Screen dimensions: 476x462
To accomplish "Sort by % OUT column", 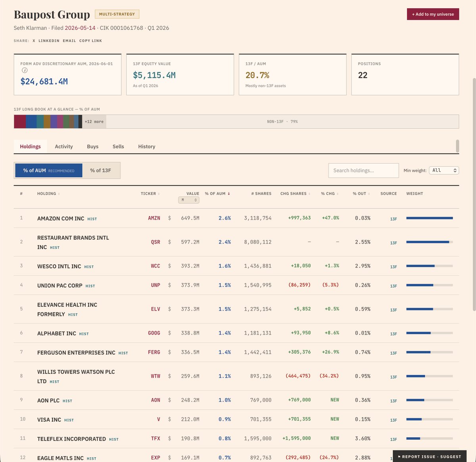I will point(361,194).
